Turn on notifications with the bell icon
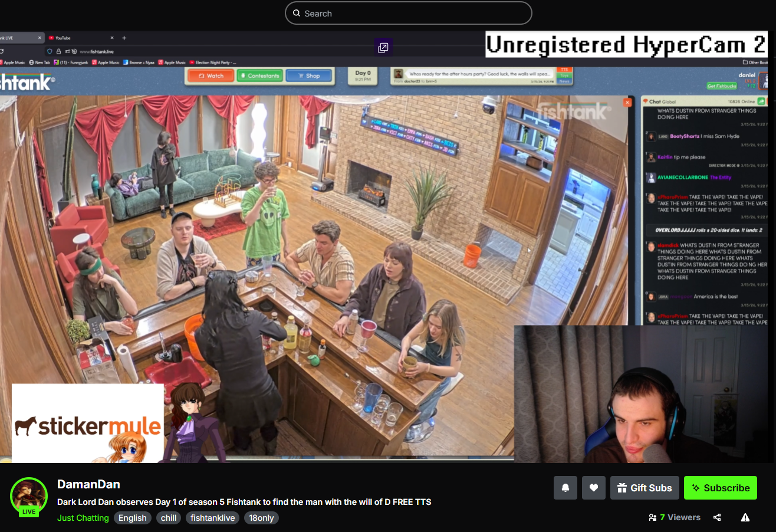This screenshot has width=776, height=532. click(565, 488)
